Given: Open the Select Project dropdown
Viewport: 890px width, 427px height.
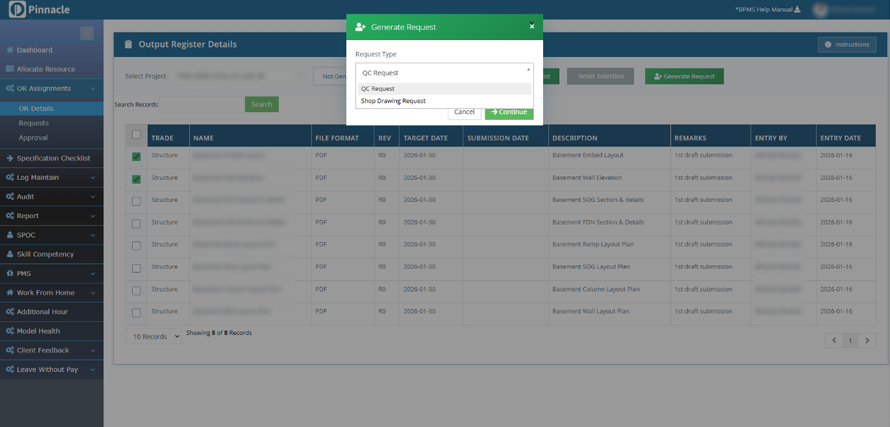Looking at the screenshot, I should pos(240,76).
